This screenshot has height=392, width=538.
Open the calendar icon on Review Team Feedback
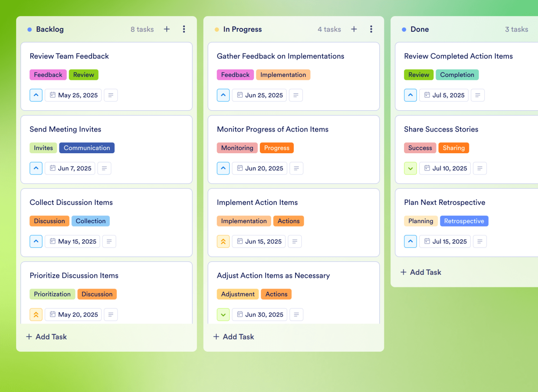pyautogui.click(x=52, y=95)
